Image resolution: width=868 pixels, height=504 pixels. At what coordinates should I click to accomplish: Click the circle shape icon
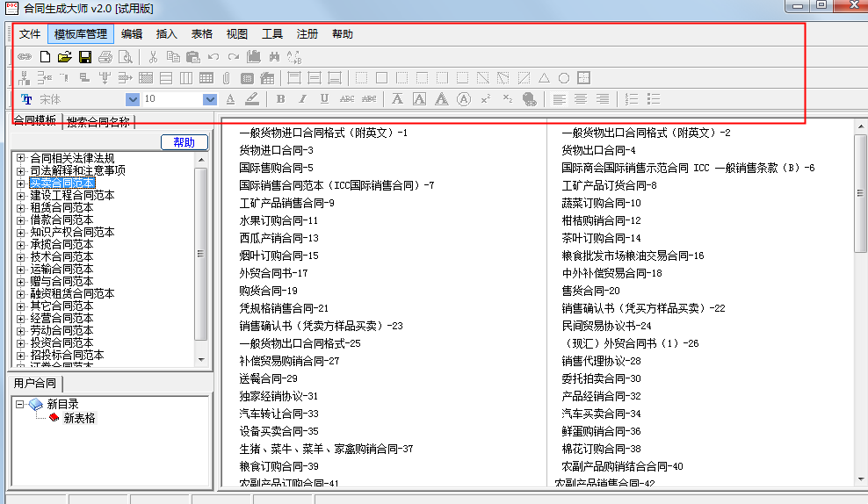[x=563, y=78]
